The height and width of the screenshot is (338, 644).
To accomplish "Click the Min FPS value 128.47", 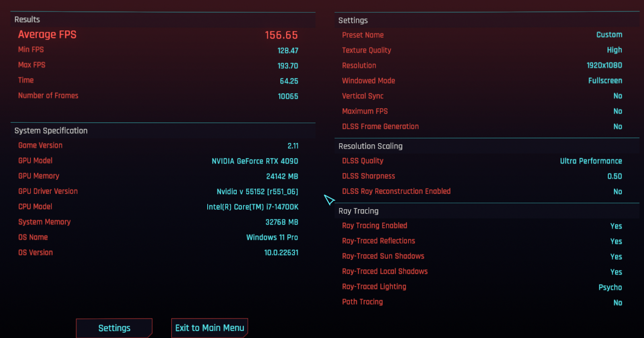I will pyautogui.click(x=288, y=51).
